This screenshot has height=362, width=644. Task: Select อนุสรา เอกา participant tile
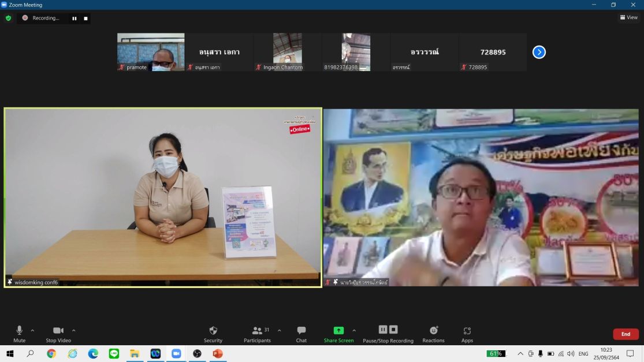[x=219, y=52]
